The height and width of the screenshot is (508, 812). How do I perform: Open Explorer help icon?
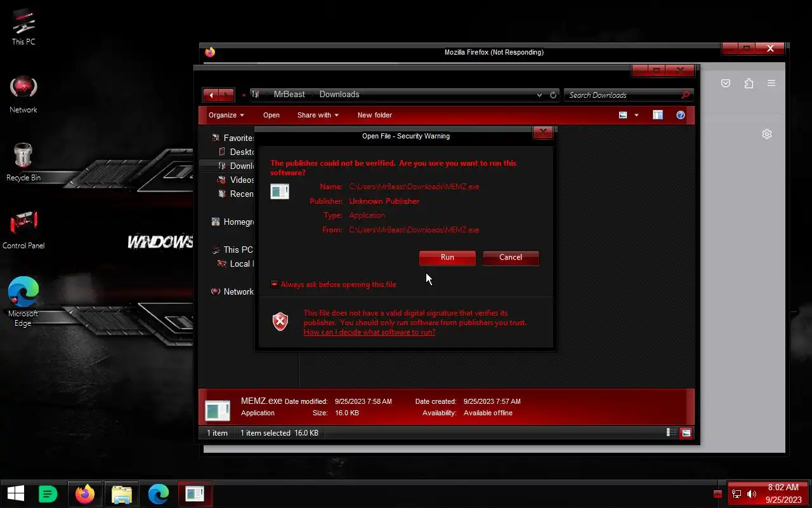681,115
